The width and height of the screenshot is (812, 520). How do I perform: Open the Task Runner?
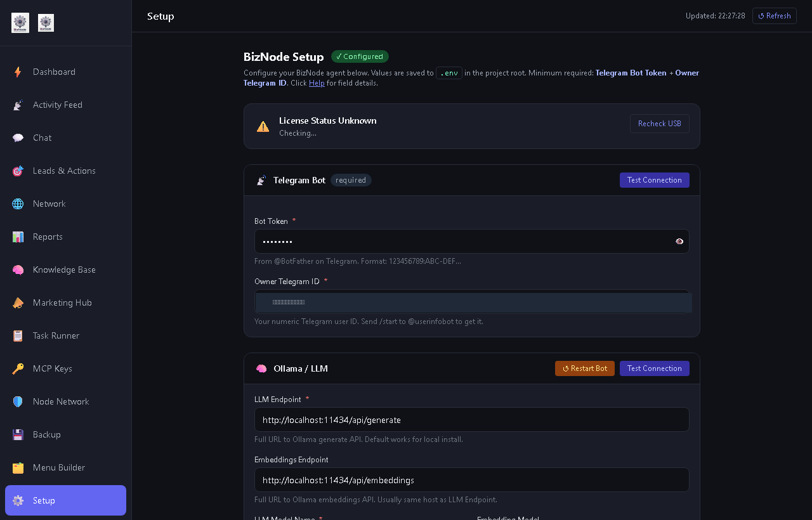click(x=56, y=335)
